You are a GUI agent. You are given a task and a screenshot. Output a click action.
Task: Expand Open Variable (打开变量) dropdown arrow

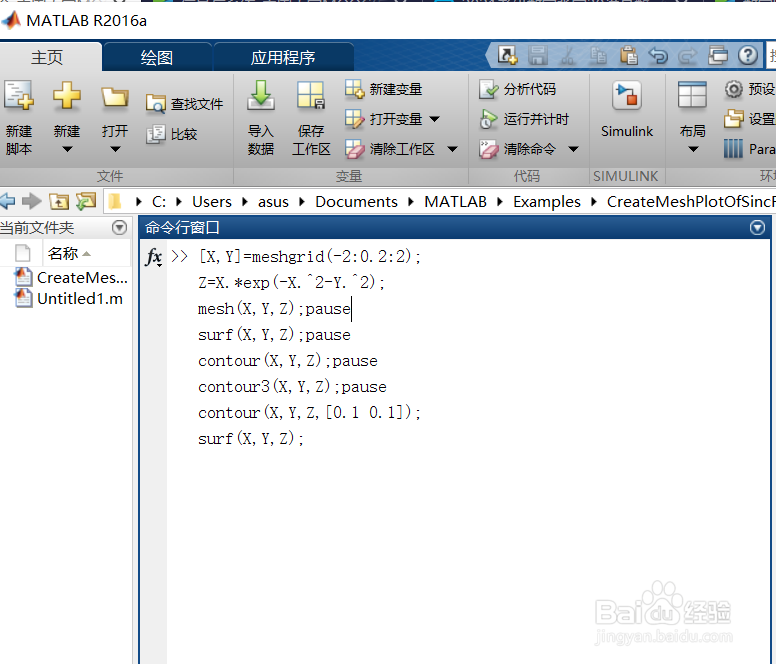(x=435, y=119)
